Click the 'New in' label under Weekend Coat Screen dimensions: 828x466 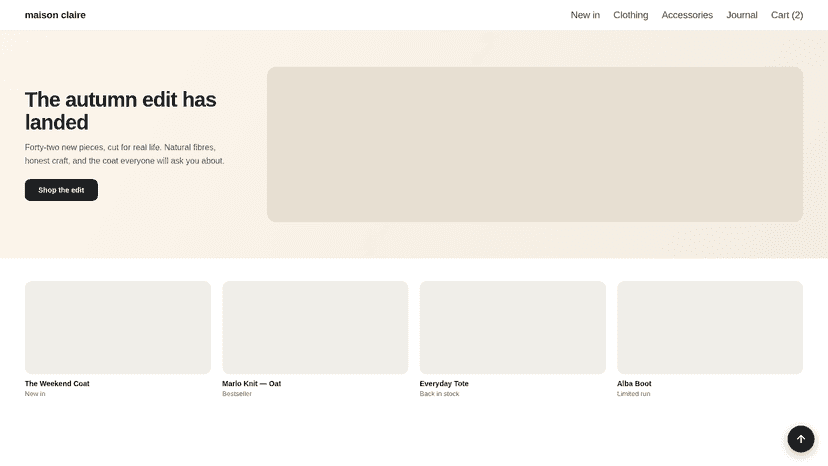point(35,394)
